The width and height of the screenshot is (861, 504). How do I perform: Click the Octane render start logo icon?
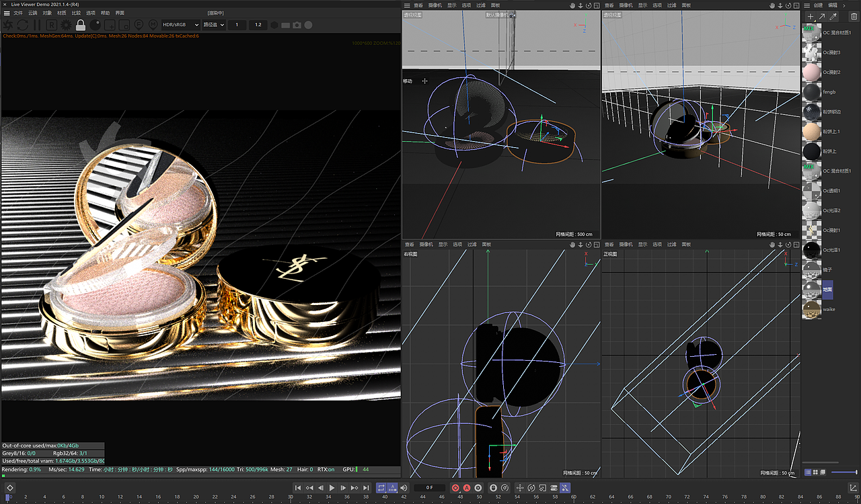tap(8, 25)
